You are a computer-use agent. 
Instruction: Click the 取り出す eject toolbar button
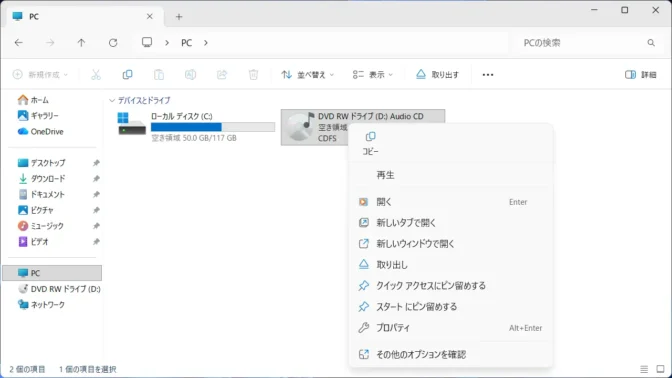tap(437, 75)
